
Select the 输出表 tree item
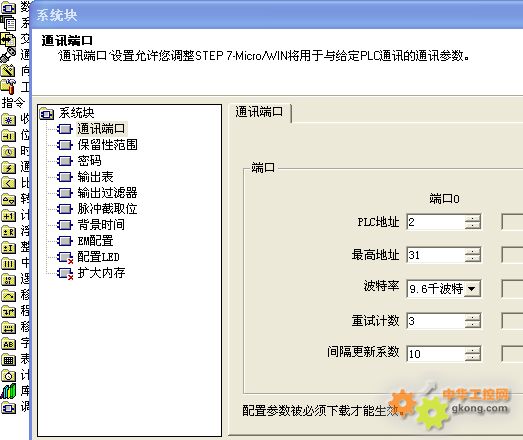[95, 177]
